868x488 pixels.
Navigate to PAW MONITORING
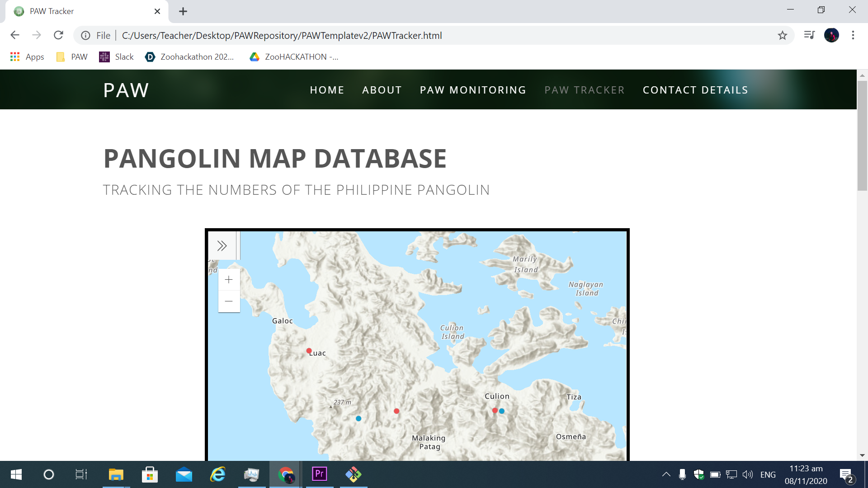coord(473,90)
